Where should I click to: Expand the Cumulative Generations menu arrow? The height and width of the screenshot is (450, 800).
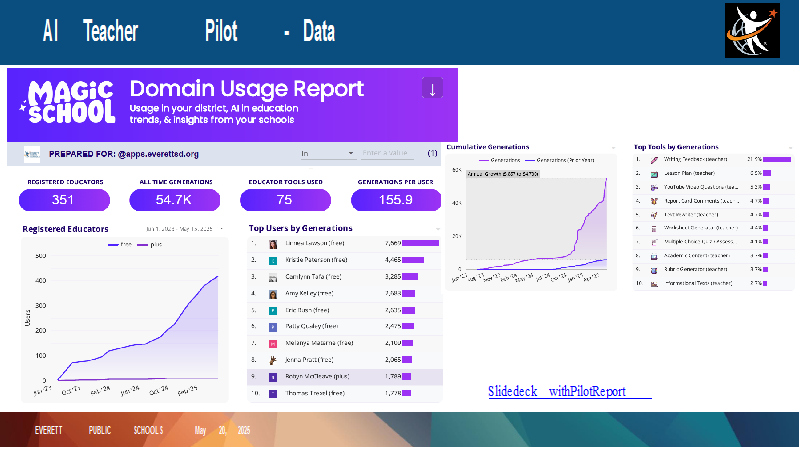tap(613, 147)
